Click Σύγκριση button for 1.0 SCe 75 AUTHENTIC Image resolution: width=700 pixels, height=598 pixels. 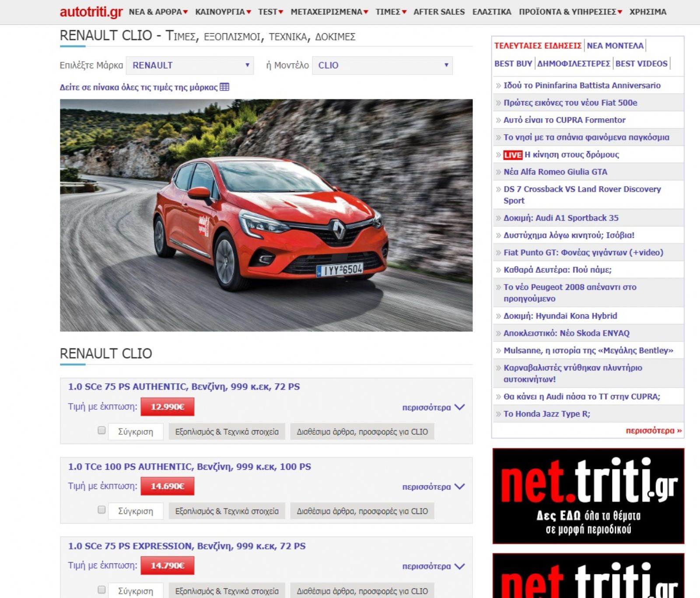click(x=136, y=432)
